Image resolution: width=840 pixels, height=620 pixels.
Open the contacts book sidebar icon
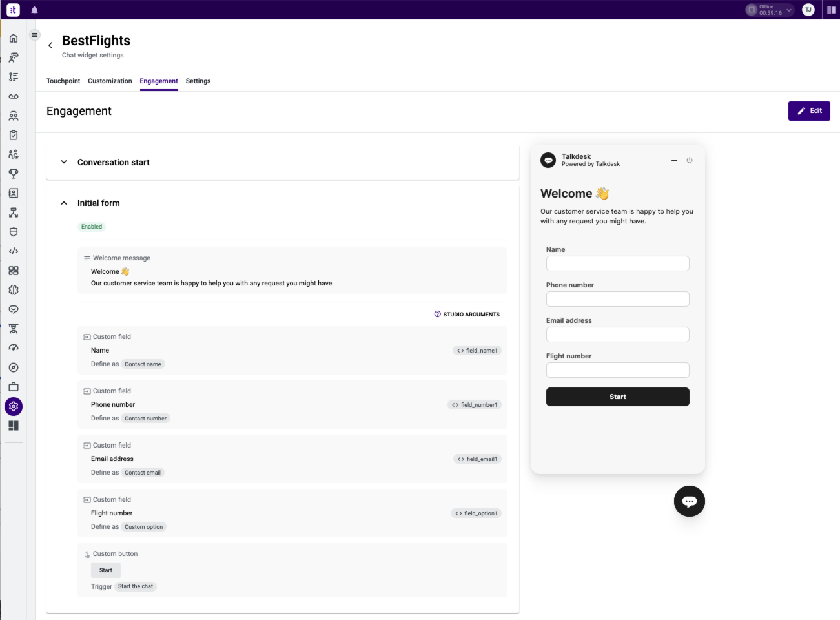tap(14, 193)
